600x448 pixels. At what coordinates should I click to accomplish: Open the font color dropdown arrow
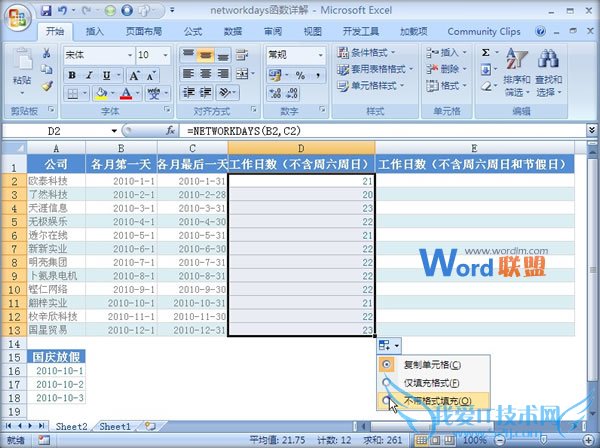[x=137, y=93]
